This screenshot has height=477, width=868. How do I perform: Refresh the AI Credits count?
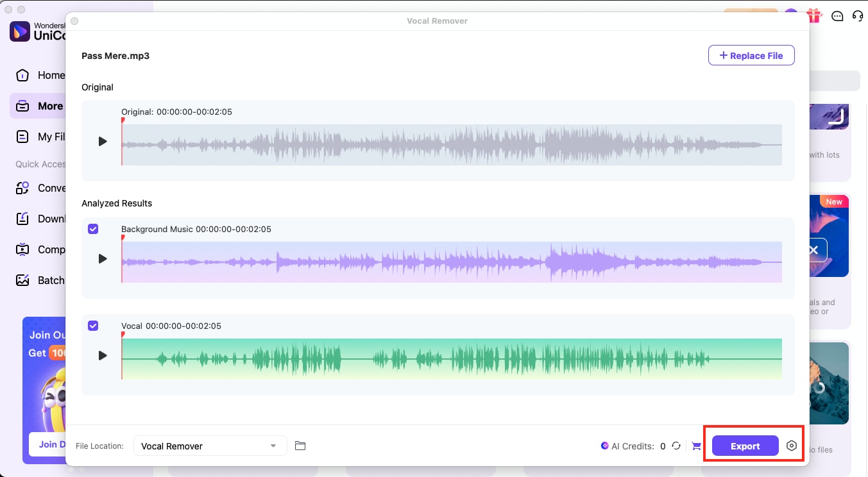[x=676, y=446]
